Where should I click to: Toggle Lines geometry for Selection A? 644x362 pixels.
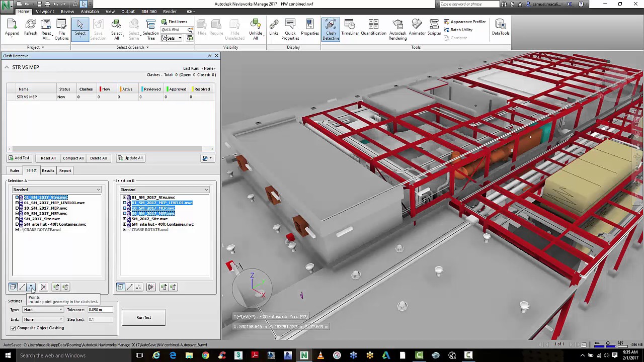tap(22, 287)
